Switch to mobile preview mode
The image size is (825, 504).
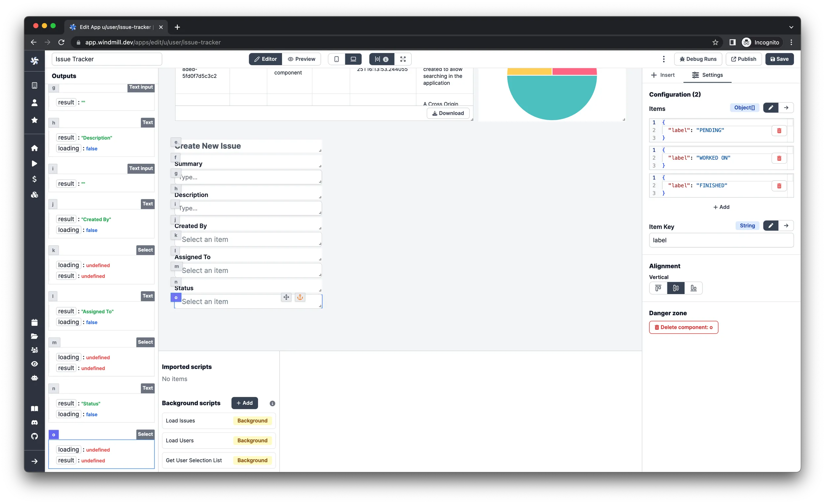coord(336,59)
